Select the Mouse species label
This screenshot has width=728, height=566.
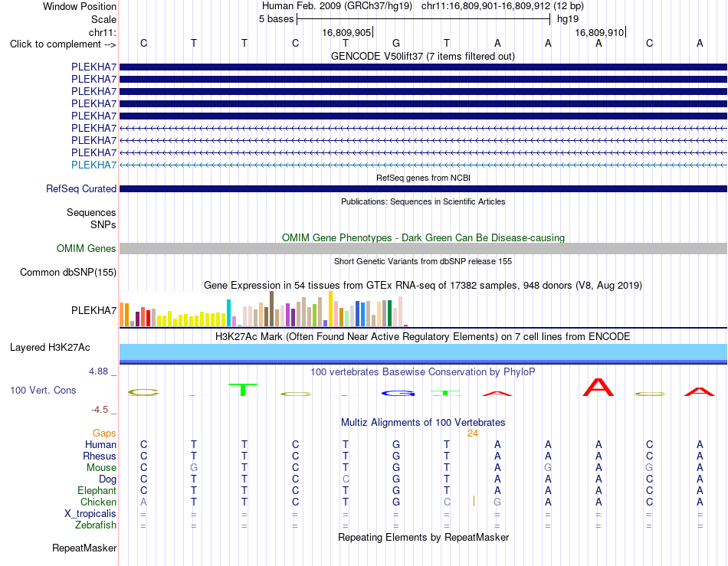click(101, 468)
